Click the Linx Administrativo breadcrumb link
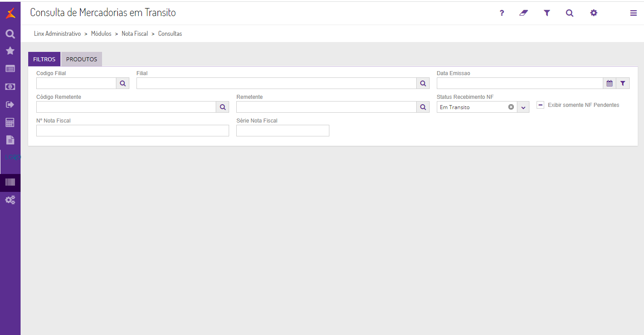 coord(57,34)
